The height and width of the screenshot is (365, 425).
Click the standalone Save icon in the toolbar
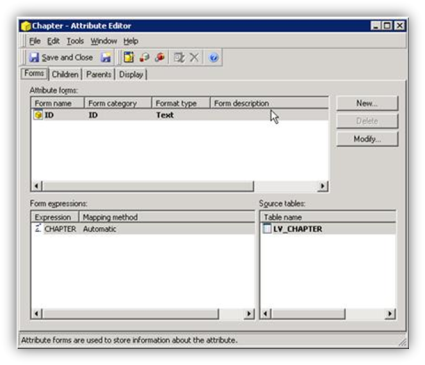click(106, 57)
